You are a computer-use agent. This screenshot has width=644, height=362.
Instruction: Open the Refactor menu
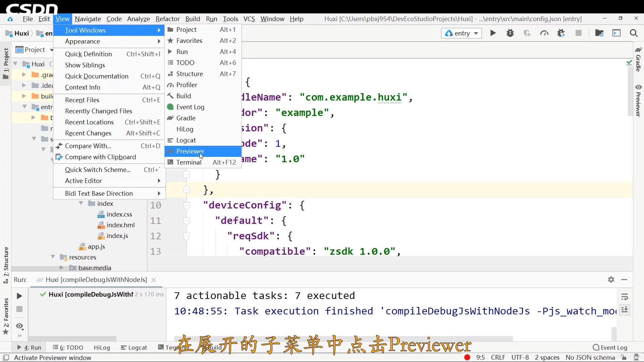(x=167, y=19)
